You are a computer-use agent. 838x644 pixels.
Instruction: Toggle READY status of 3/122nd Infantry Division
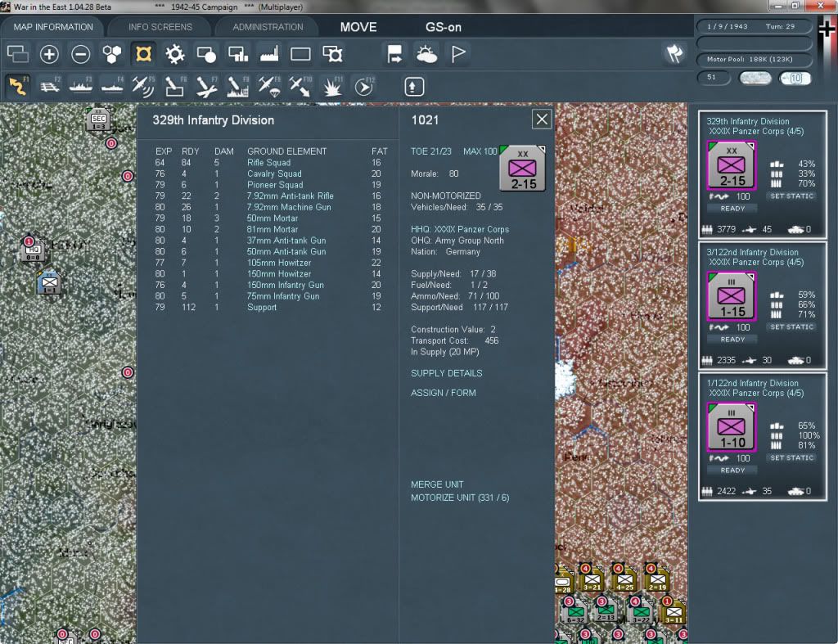[x=732, y=340]
